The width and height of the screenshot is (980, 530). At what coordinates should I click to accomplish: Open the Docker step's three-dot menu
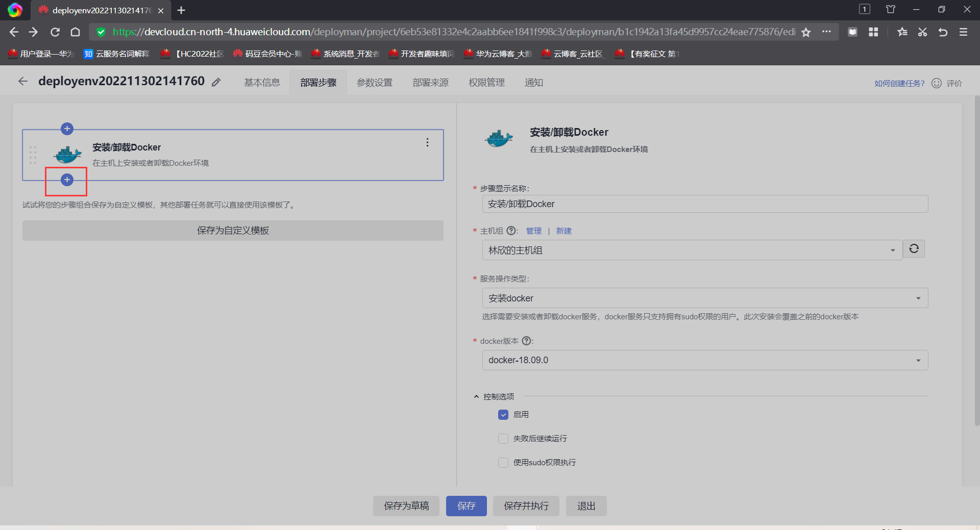click(427, 142)
